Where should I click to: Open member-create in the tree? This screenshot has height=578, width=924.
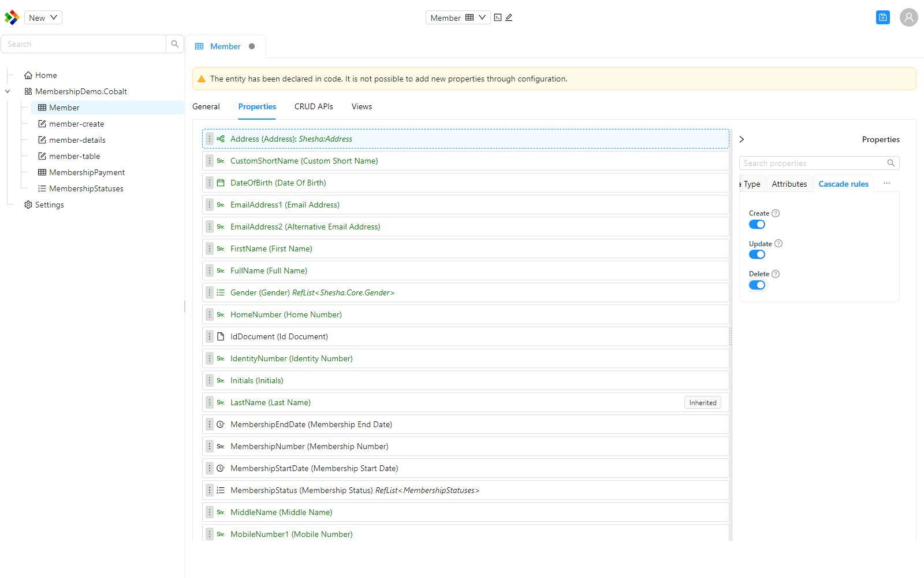click(77, 124)
